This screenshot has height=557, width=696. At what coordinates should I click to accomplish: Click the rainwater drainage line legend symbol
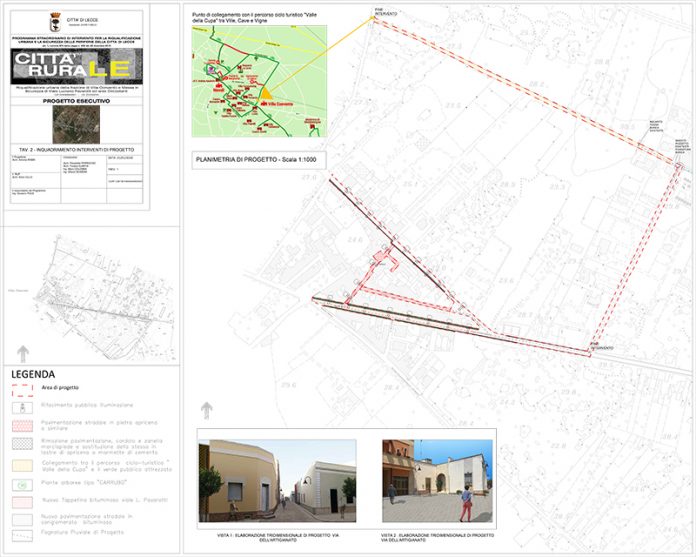[23, 536]
